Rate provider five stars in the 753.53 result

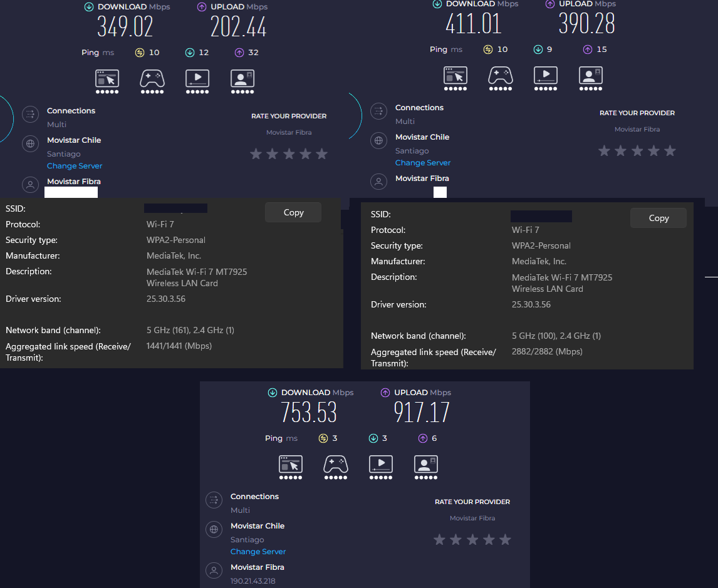pos(505,539)
